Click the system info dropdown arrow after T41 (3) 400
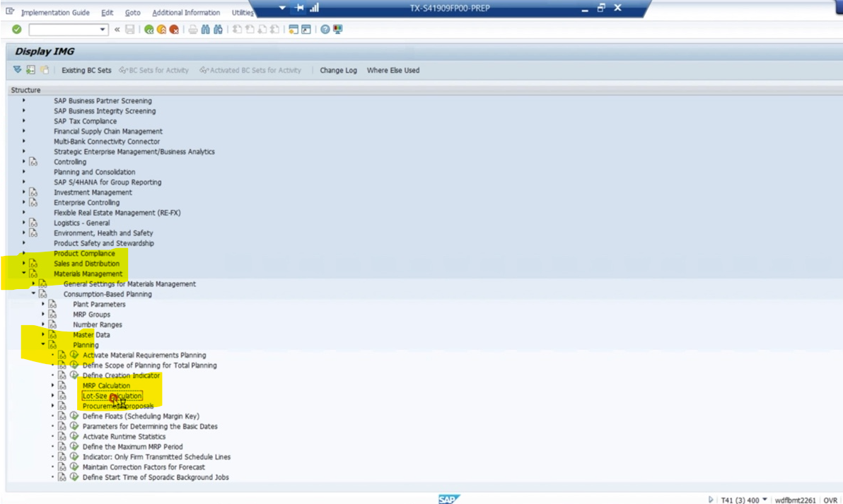 coord(764,500)
